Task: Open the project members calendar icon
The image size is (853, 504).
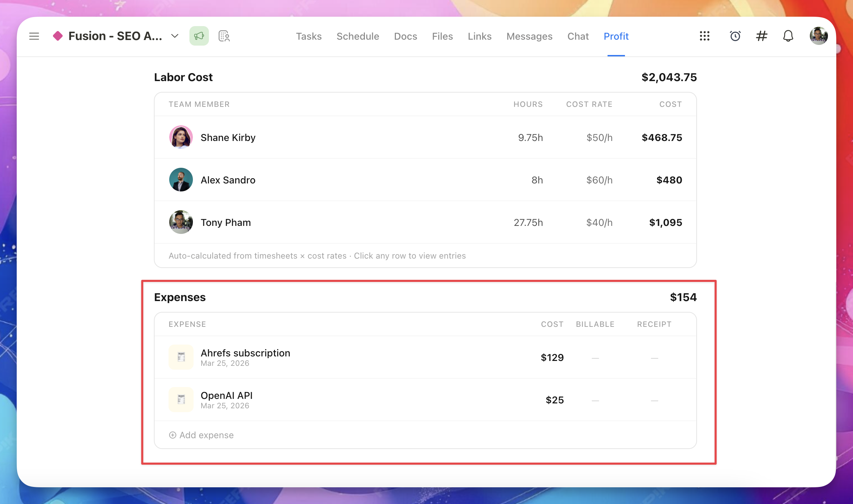Action: [x=224, y=36]
